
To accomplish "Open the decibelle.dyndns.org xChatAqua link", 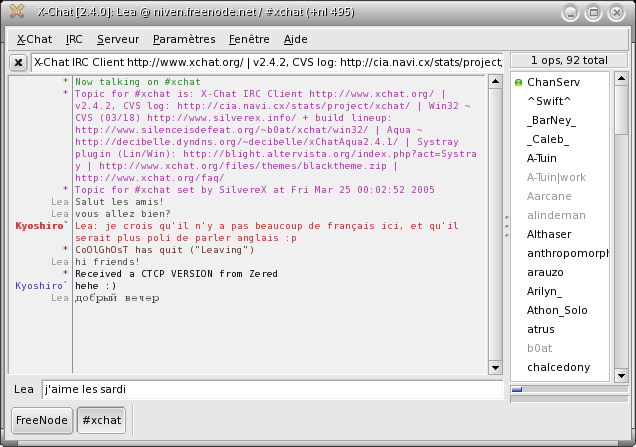I will click(237, 142).
